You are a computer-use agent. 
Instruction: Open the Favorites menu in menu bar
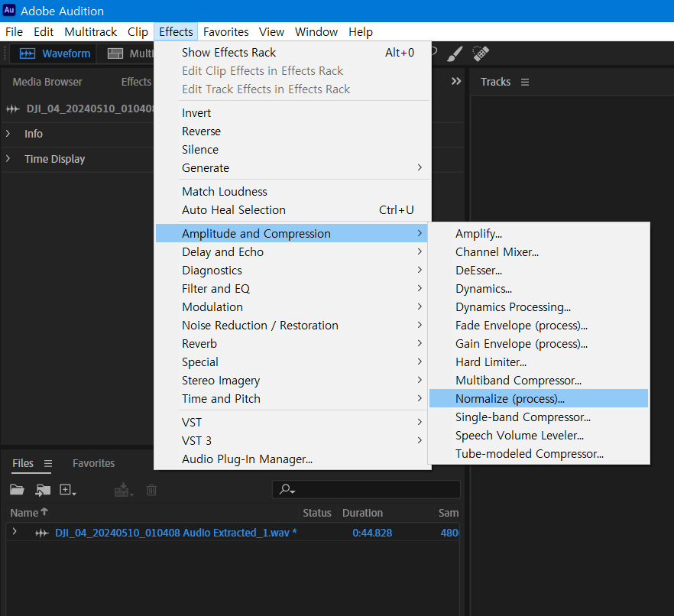(x=225, y=32)
